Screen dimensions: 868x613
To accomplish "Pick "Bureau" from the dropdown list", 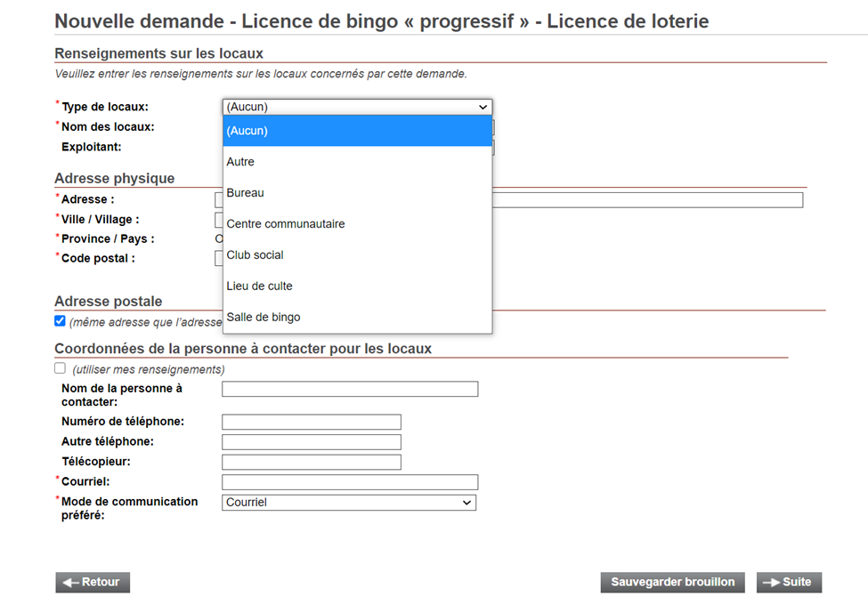I will [357, 192].
